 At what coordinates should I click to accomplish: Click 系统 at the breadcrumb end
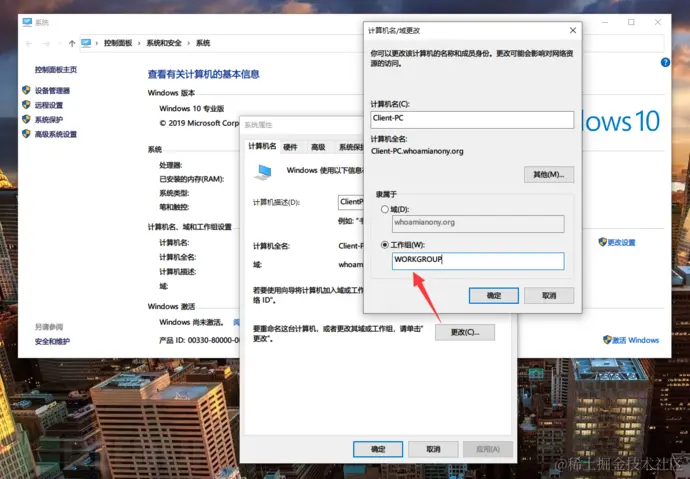click(203, 43)
